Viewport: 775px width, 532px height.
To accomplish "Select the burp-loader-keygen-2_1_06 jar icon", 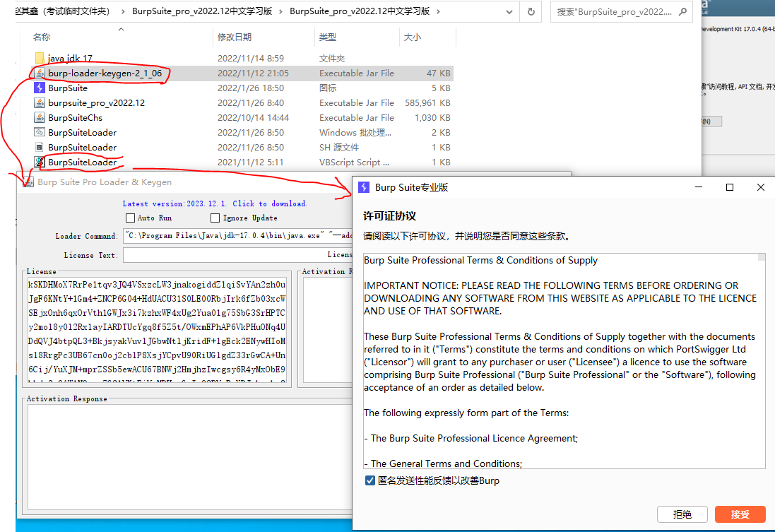I will click(40, 73).
